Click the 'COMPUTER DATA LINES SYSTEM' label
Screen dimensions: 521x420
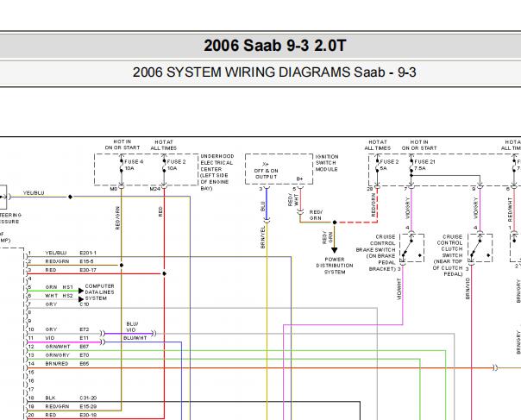point(99,292)
